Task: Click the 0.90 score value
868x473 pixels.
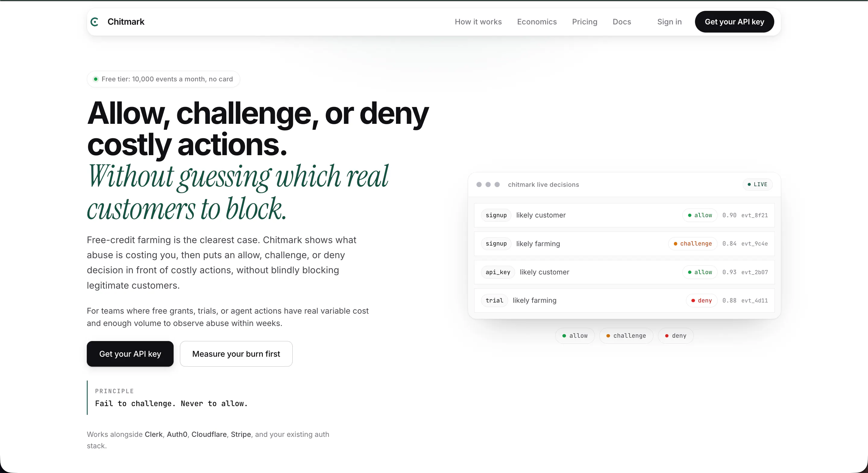Action: point(729,215)
